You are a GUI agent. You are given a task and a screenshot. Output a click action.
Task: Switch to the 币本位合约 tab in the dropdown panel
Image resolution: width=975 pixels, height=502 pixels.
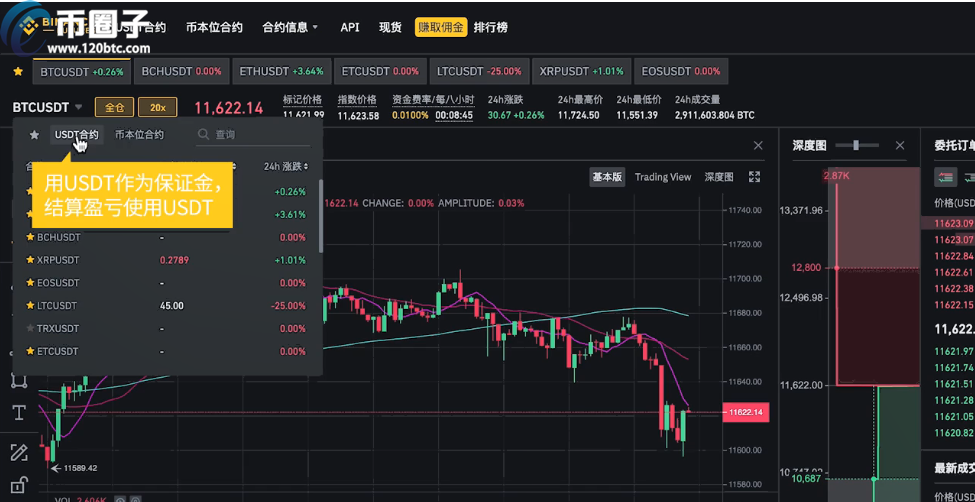coord(139,134)
